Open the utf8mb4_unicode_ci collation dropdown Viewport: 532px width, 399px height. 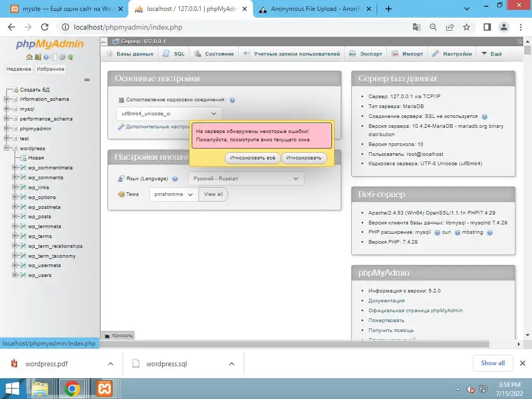[169, 114]
